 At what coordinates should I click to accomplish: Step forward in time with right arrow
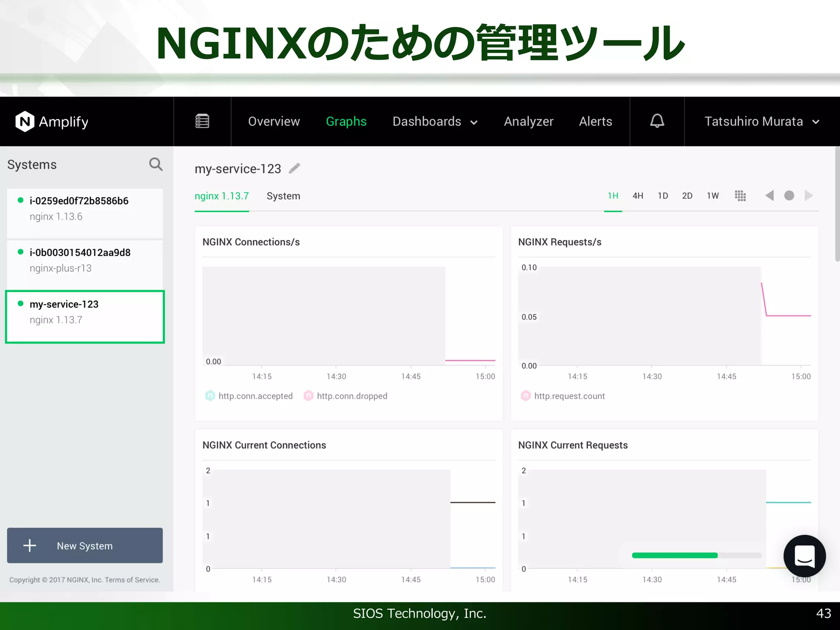(808, 196)
